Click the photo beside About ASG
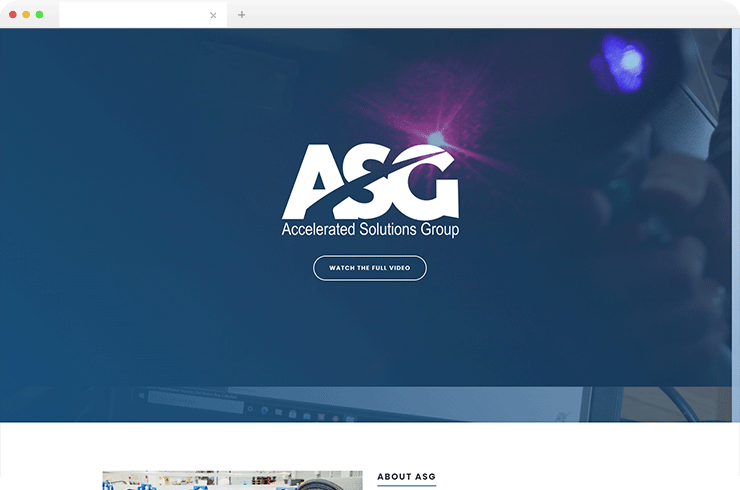This screenshot has width=740, height=490. [x=232, y=481]
